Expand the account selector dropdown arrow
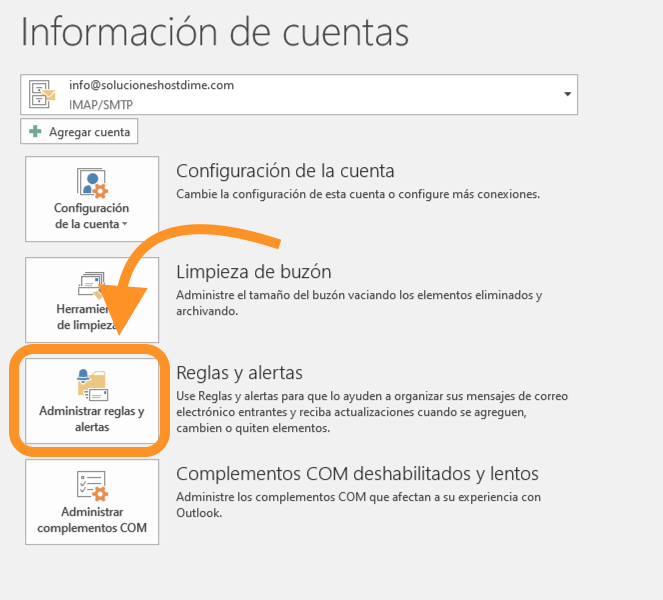Viewport: 663px width, 600px height. point(568,94)
